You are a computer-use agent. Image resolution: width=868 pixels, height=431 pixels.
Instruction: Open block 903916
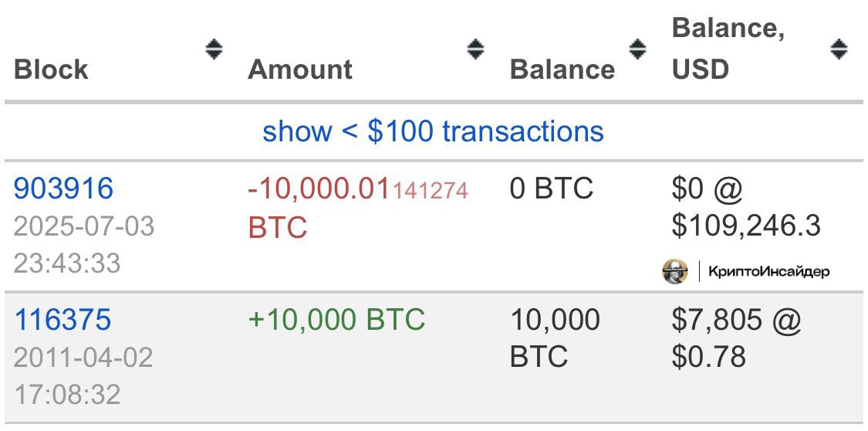(x=63, y=188)
